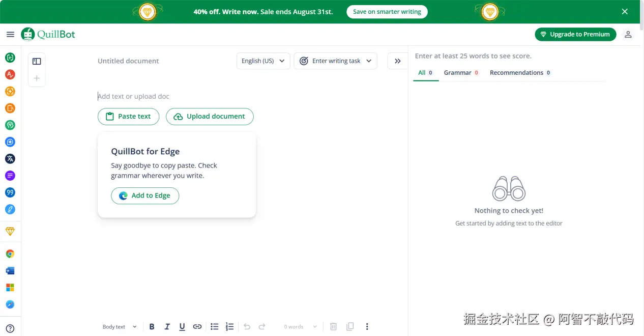644x336 pixels.
Task: Open the AI Humanizer sidebar icon
Action: click(x=10, y=125)
